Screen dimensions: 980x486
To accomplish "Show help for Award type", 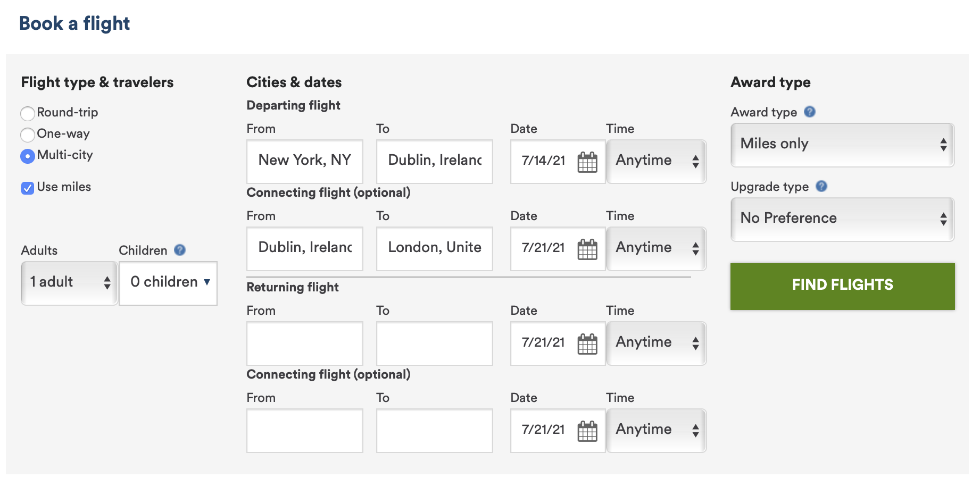I will tap(810, 112).
